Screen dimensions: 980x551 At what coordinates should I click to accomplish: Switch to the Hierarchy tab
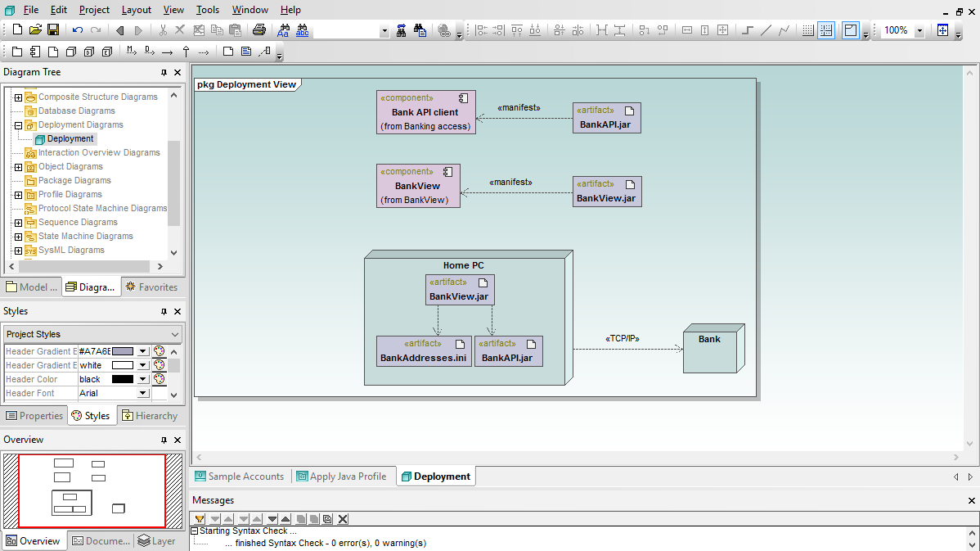150,416
